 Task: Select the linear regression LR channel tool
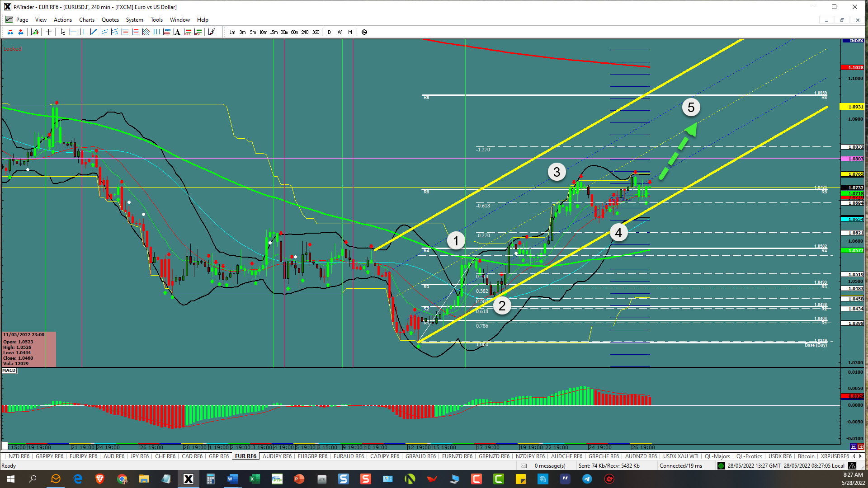coord(114,32)
